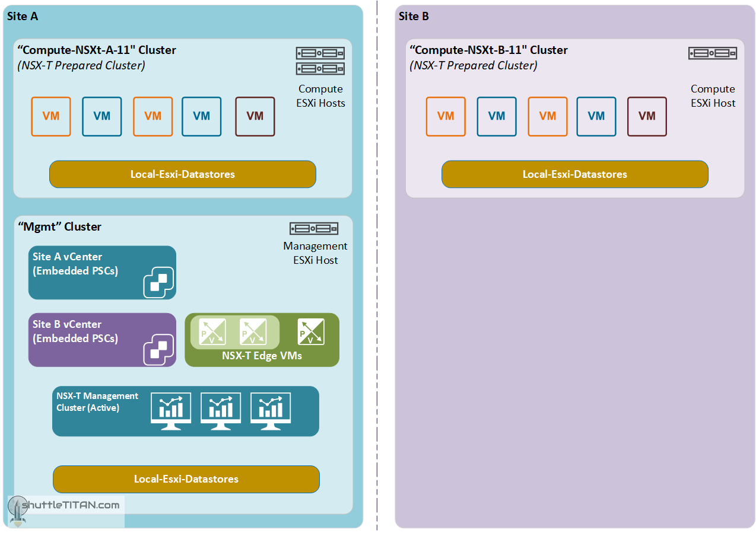Select the dark red VM in Site A
Image resolution: width=756 pixels, height=533 pixels.
pyautogui.click(x=255, y=116)
